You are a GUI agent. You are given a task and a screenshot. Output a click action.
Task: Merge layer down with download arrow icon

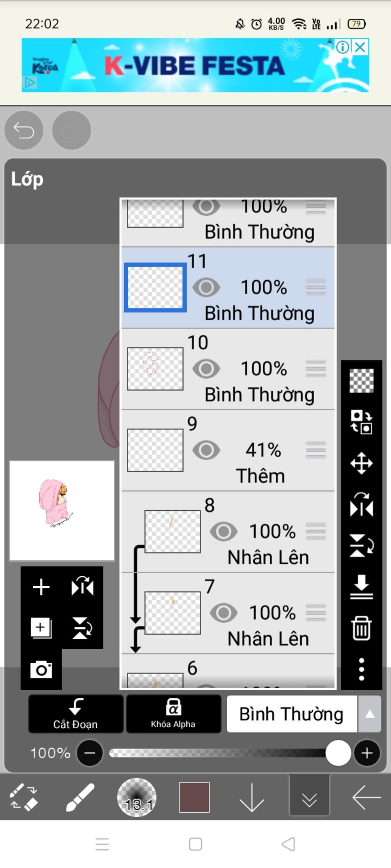(x=361, y=587)
